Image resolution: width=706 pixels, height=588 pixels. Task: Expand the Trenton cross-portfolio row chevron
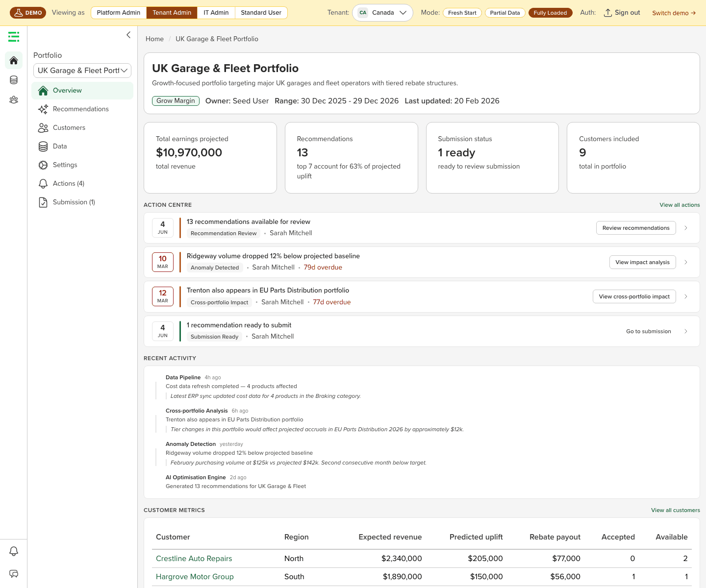686,296
